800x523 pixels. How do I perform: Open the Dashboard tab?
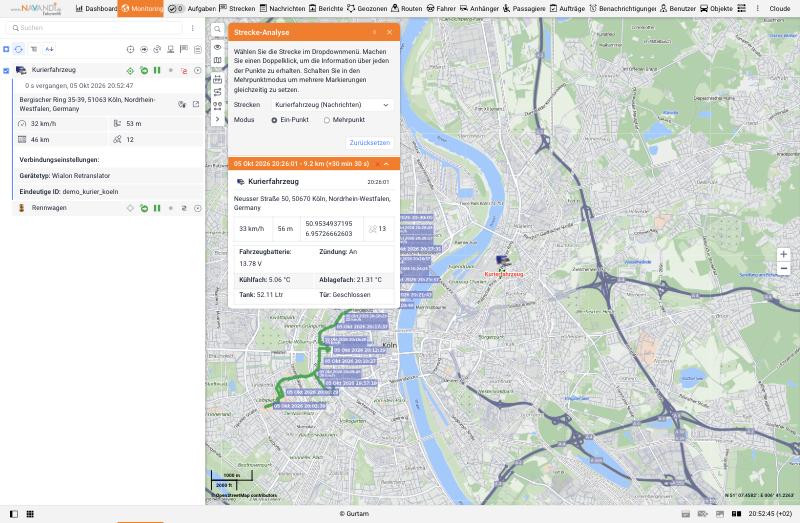point(96,9)
